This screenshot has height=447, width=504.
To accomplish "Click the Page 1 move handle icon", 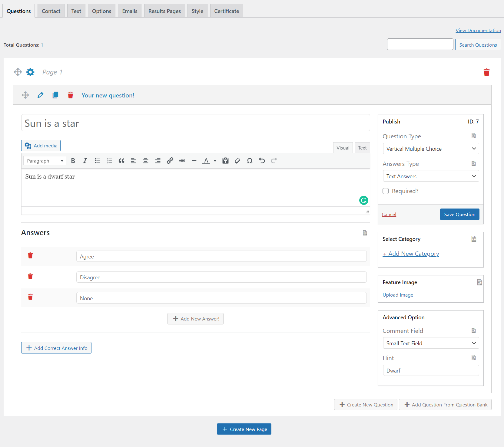I will 18,72.
